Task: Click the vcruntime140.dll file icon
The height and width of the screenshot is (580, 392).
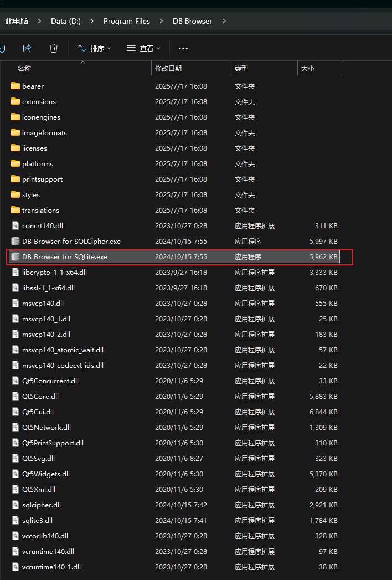Action: [16, 552]
